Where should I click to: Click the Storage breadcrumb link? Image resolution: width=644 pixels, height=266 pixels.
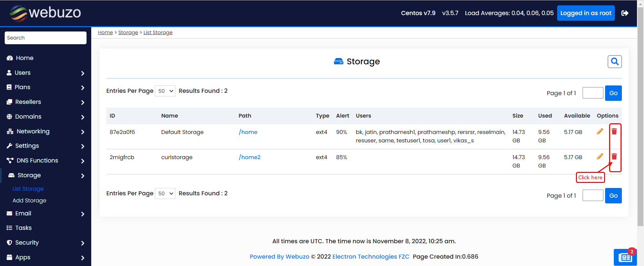(x=128, y=32)
